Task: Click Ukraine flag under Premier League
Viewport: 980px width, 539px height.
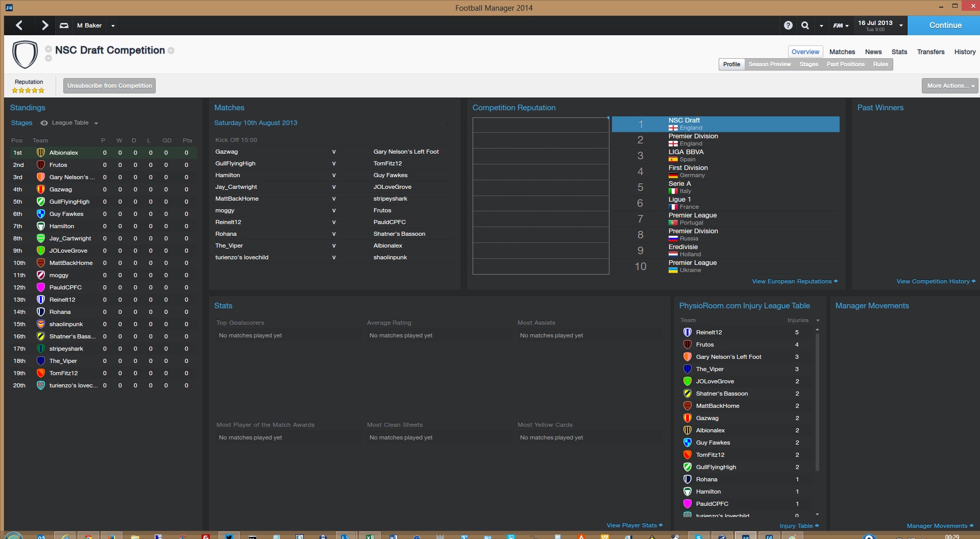Action: click(673, 270)
